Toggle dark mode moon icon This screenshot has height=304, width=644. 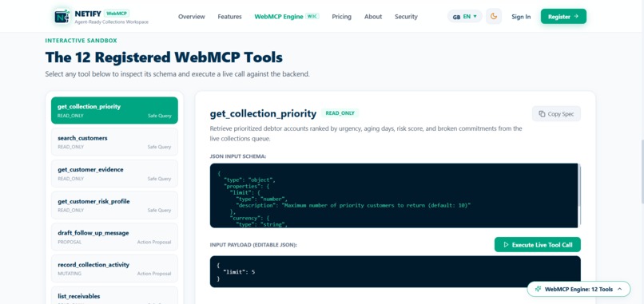[x=494, y=17]
